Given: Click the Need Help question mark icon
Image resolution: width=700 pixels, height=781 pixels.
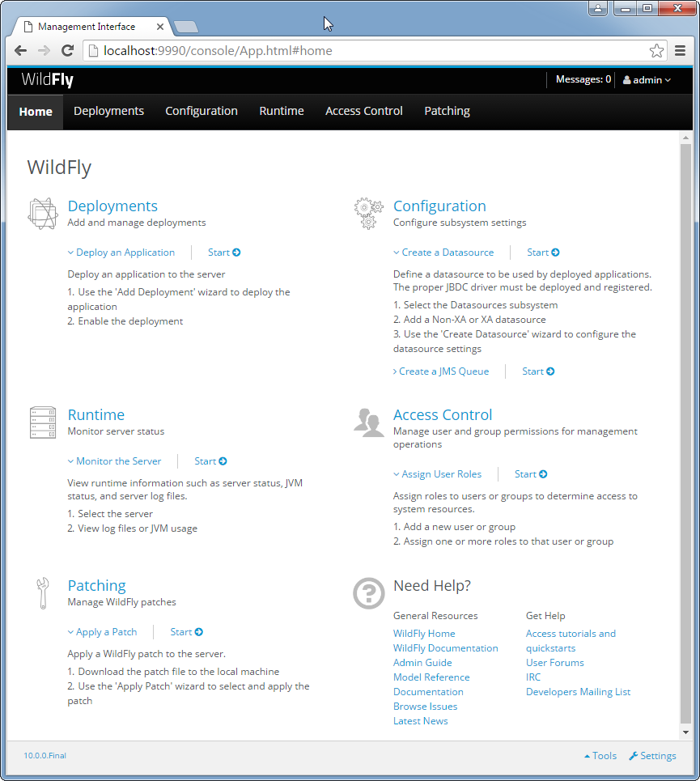Looking at the screenshot, I should coord(368,593).
